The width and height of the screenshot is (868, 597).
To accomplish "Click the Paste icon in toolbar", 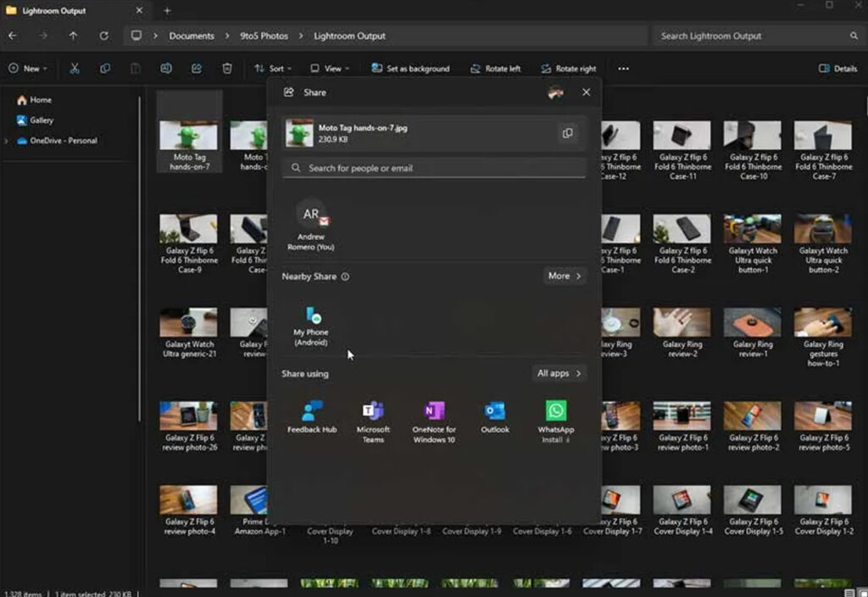I will [x=135, y=69].
